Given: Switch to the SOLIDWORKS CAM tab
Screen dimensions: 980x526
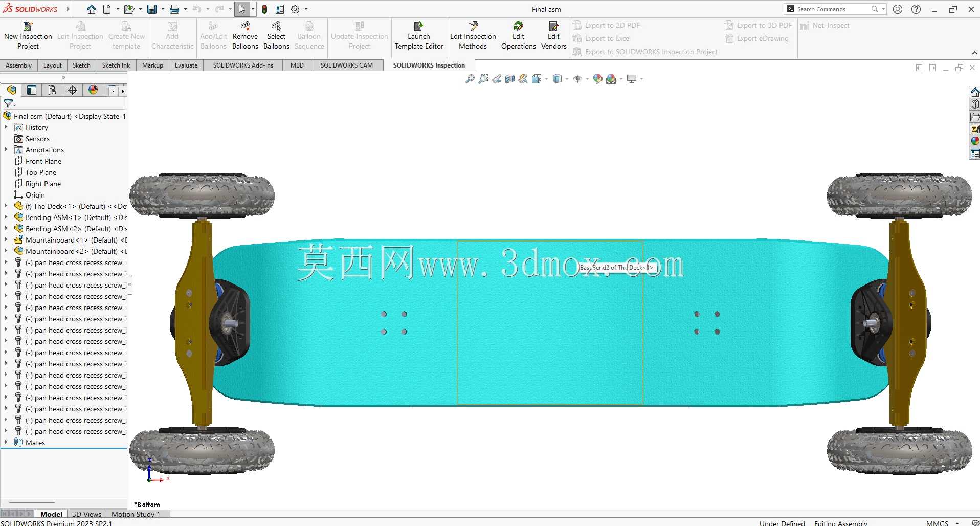Looking at the screenshot, I should coord(347,65).
